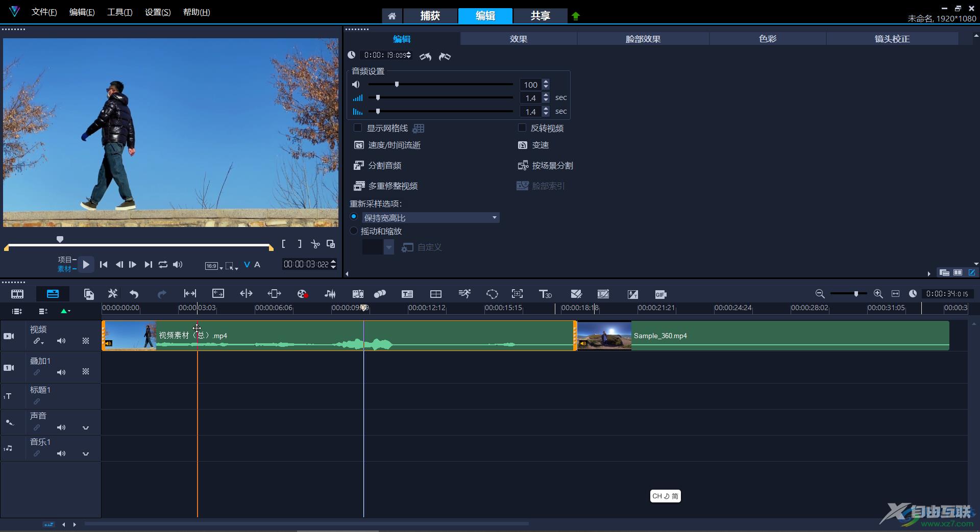980x532 pixels.
Task: Click 多重修整视频 button
Action: 386,186
